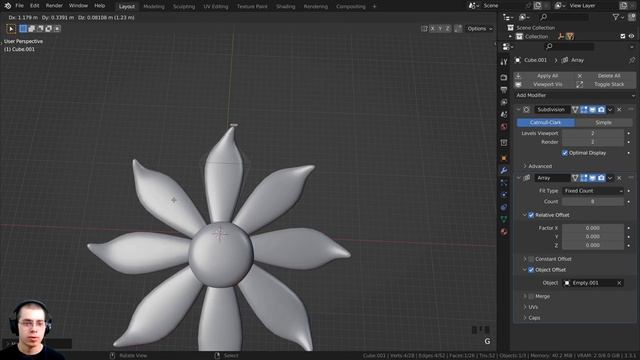The image size is (640, 360).
Task: Open the Help menu
Action: click(x=100, y=6)
